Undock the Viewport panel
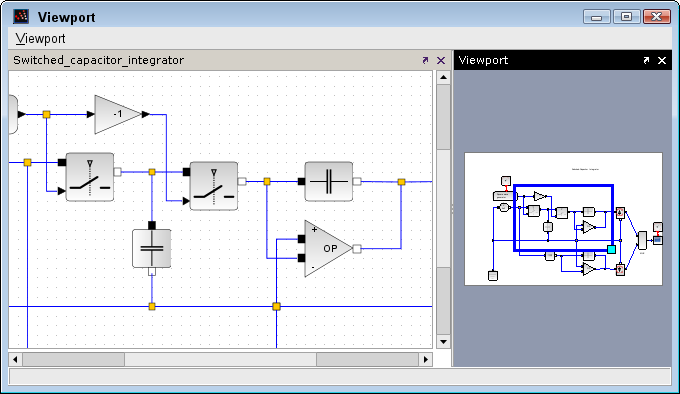This screenshot has height=394, width=680. (x=646, y=60)
